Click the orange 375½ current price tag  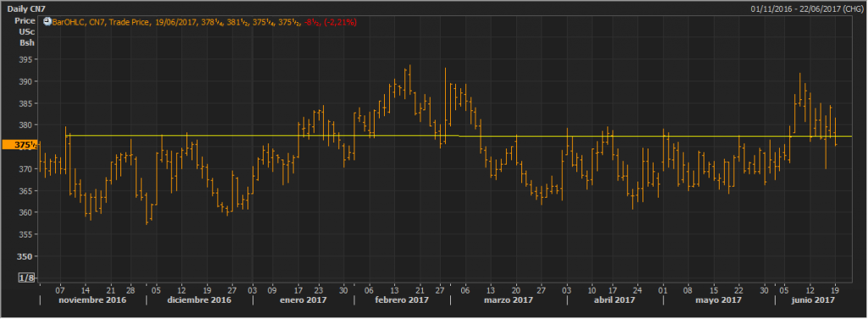click(x=19, y=145)
